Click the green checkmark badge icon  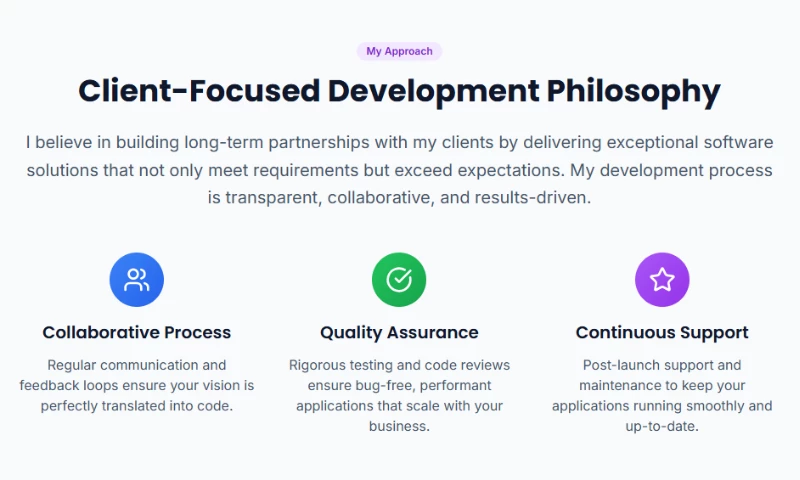point(399,279)
